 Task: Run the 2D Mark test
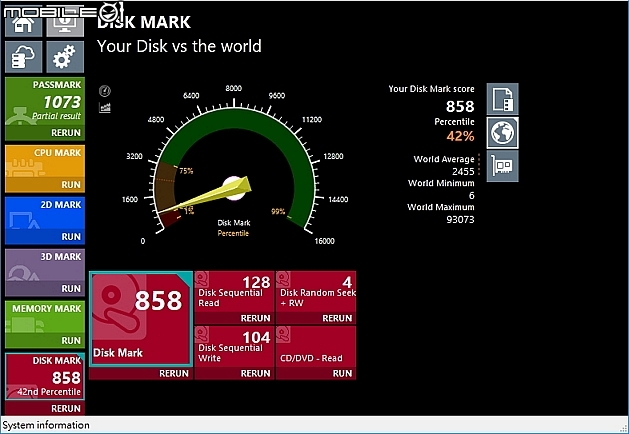45,237
